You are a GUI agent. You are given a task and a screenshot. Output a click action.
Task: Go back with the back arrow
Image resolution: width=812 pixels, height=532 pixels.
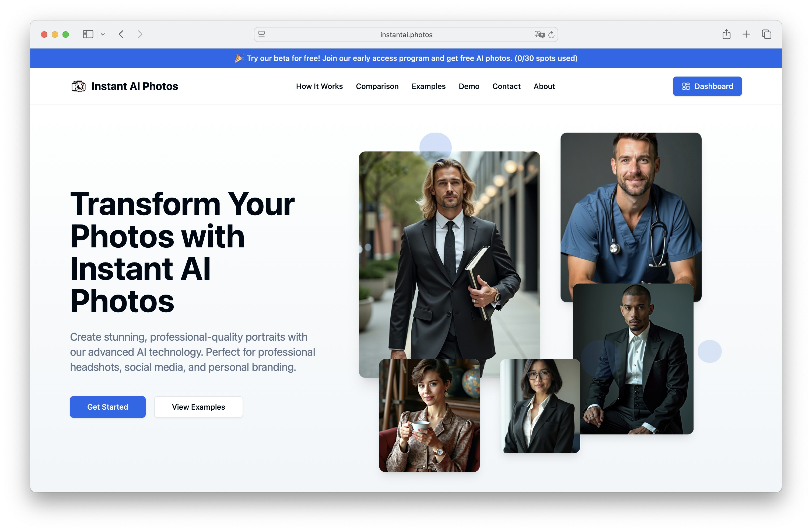[x=121, y=34]
